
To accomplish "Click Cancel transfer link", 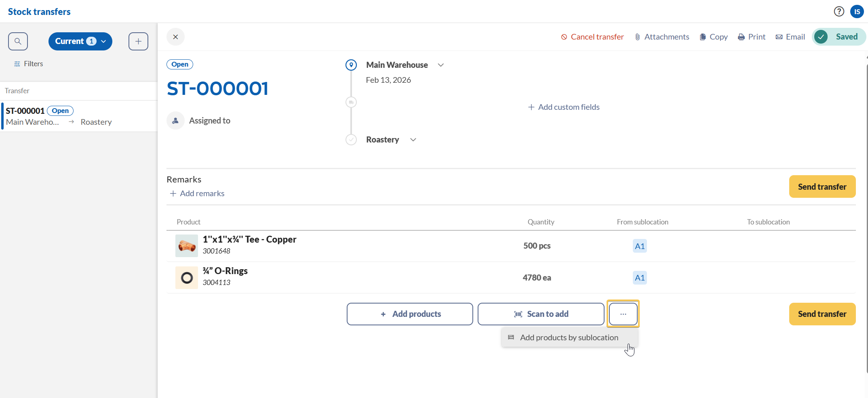I will (592, 37).
